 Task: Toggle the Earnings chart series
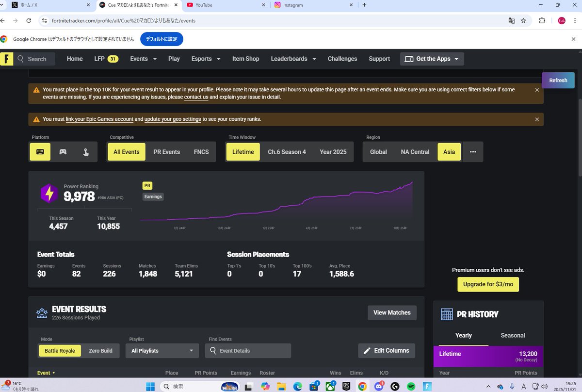tap(153, 196)
